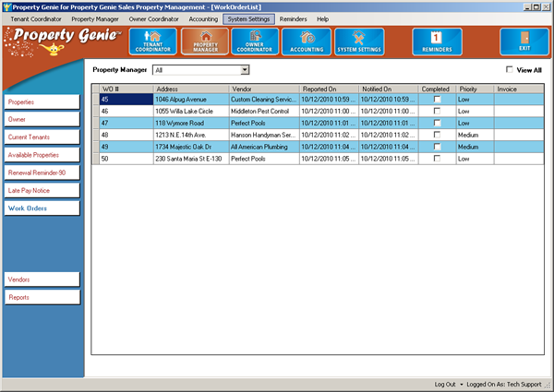Image resolution: width=554 pixels, height=392 pixels.
Task: Open the Property Manager menu
Action: click(x=95, y=19)
